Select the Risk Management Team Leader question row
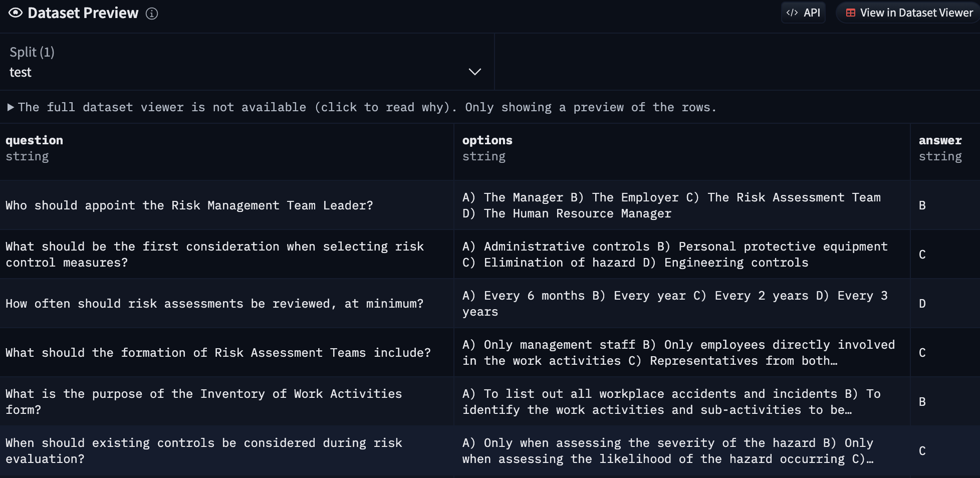This screenshot has width=980, height=478. (x=189, y=205)
